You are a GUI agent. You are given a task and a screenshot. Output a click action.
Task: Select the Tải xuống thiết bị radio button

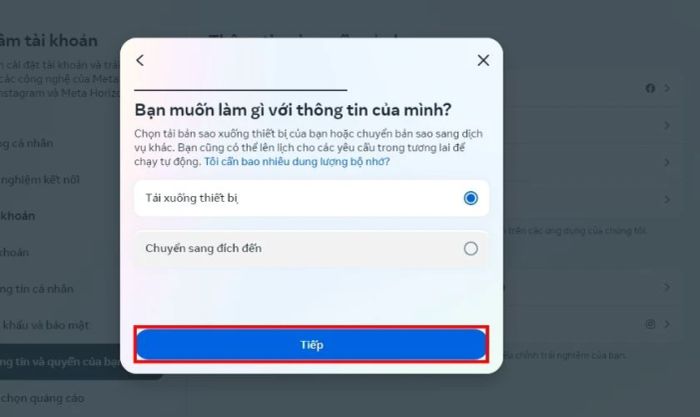pos(471,198)
